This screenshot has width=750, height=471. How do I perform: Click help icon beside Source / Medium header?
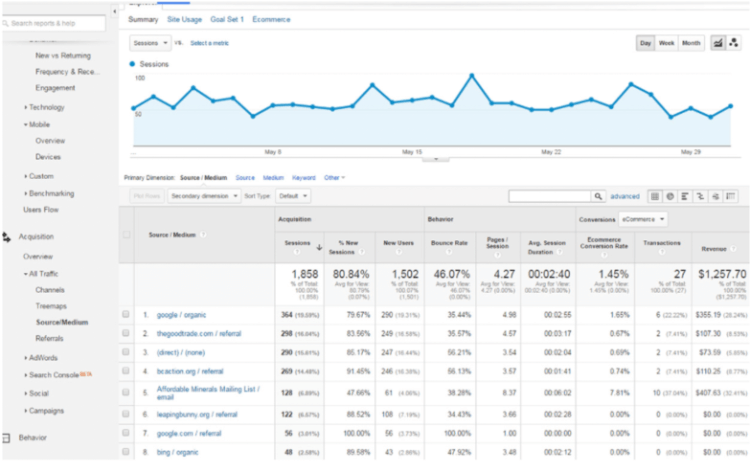(203, 235)
